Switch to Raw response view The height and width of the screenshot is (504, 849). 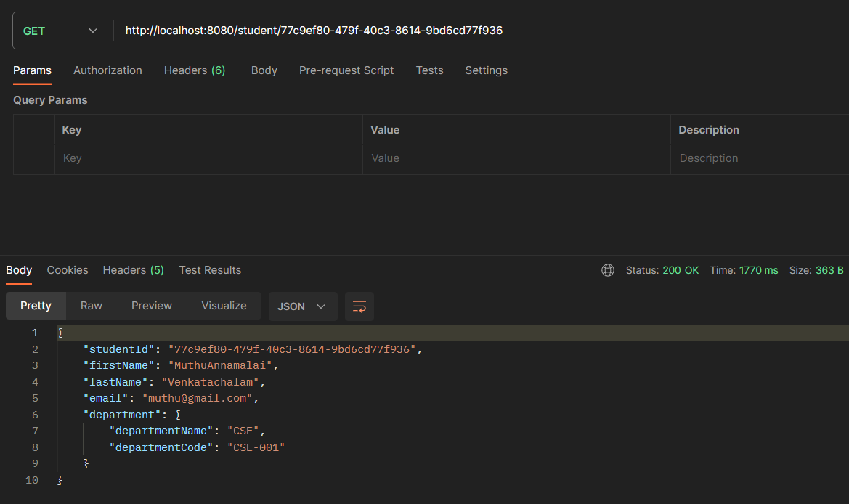92,306
